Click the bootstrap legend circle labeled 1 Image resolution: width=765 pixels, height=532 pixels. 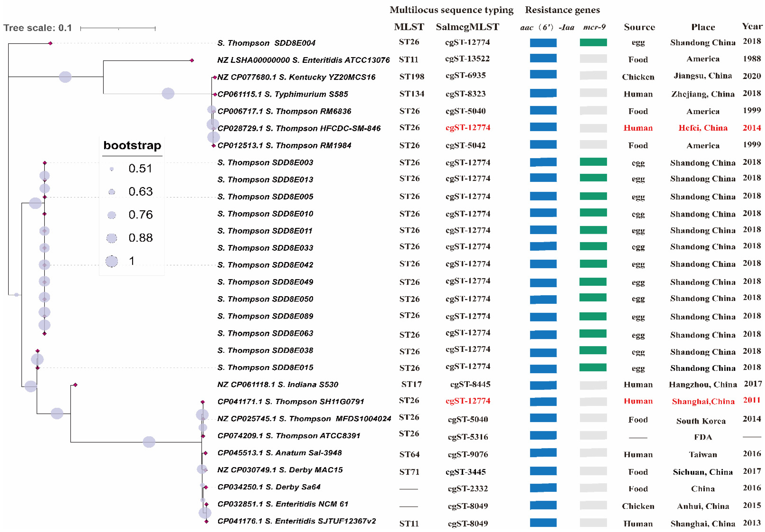(x=112, y=261)
